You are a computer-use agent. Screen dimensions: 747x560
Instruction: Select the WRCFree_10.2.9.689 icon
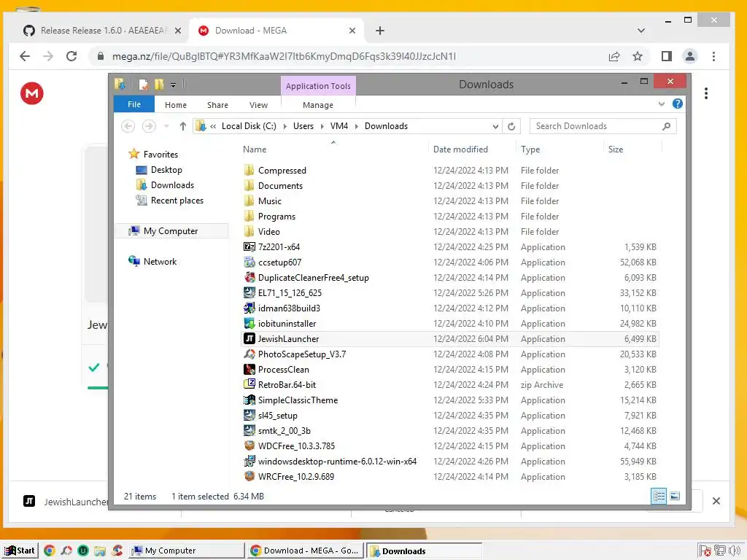(249, 476)
